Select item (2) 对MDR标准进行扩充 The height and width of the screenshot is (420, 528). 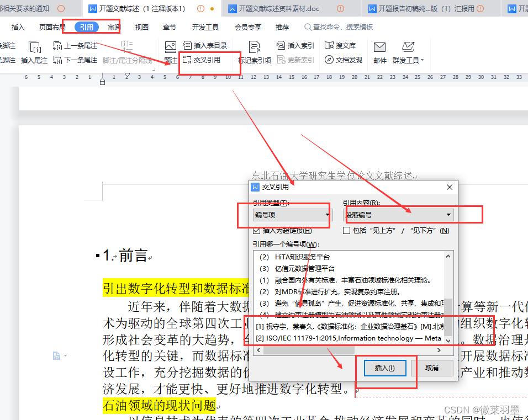click(x=349, y=292)
